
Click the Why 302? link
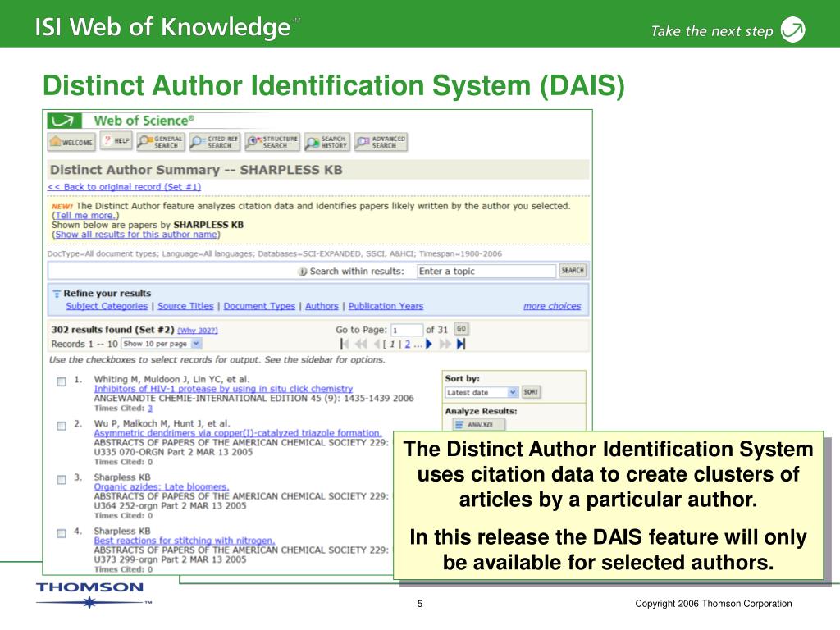[198, 331]
